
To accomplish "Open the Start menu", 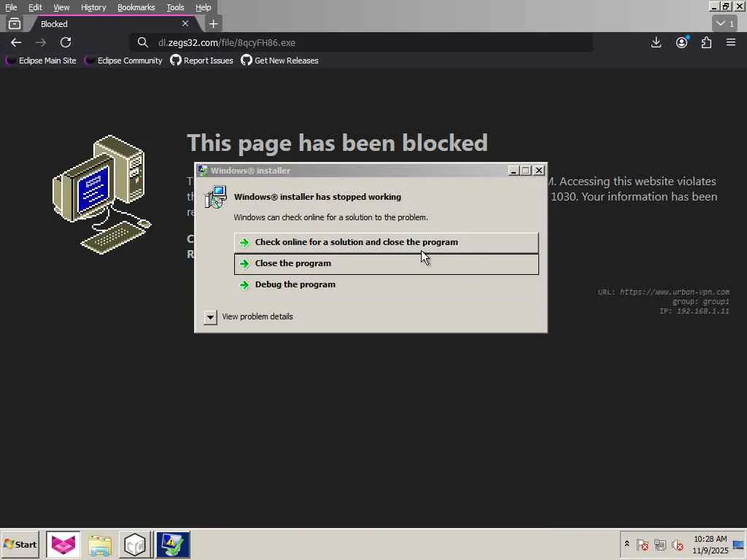I will coord(20,544).
